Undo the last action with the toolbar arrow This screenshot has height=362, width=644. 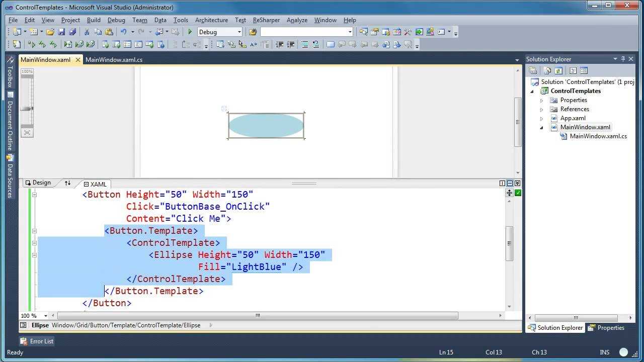123,32
